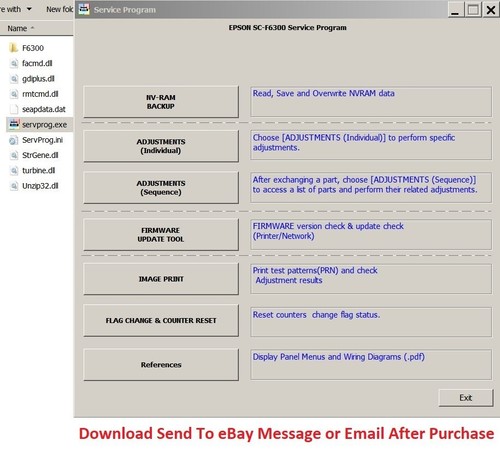Maximize the Service Program window
Viewport: 500px width, 452px height.
[x=473, y=10]
